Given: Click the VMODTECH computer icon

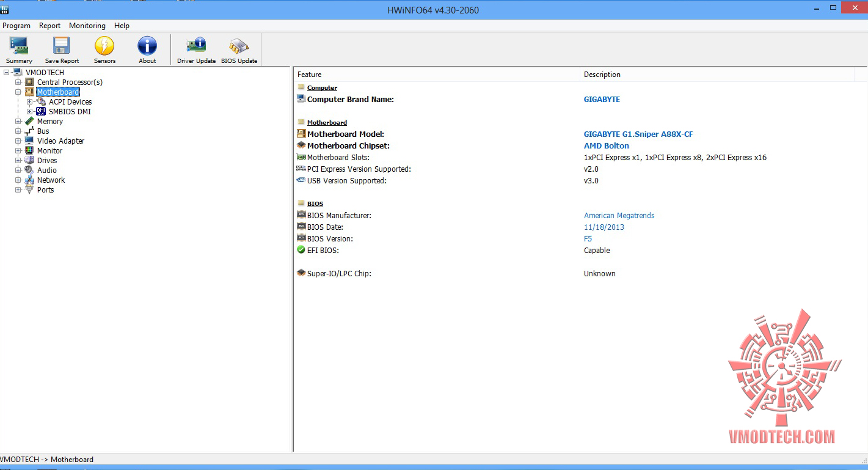Looking at the screenshot, I should [x=18, y=73].
